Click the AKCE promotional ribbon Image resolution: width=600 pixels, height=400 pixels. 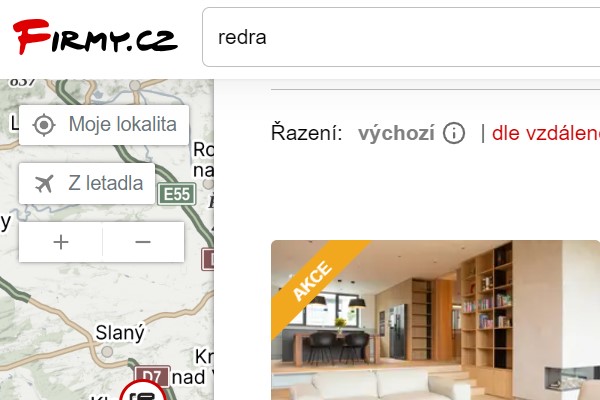tap(311, 281)
